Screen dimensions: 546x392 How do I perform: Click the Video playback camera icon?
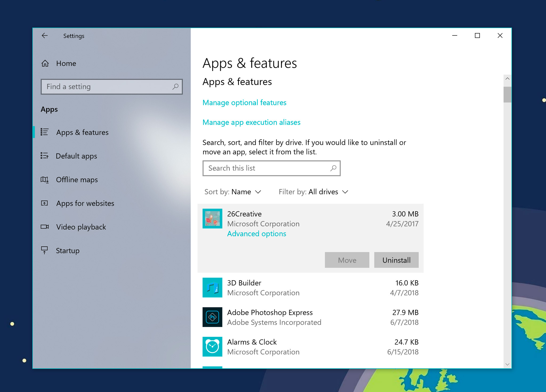pyautogui.click(x=45, y=227)
